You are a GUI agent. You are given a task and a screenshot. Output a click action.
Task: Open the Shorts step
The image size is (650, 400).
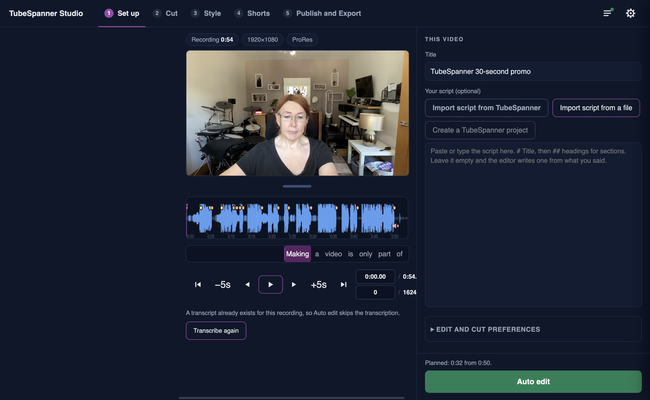(252, 13)
